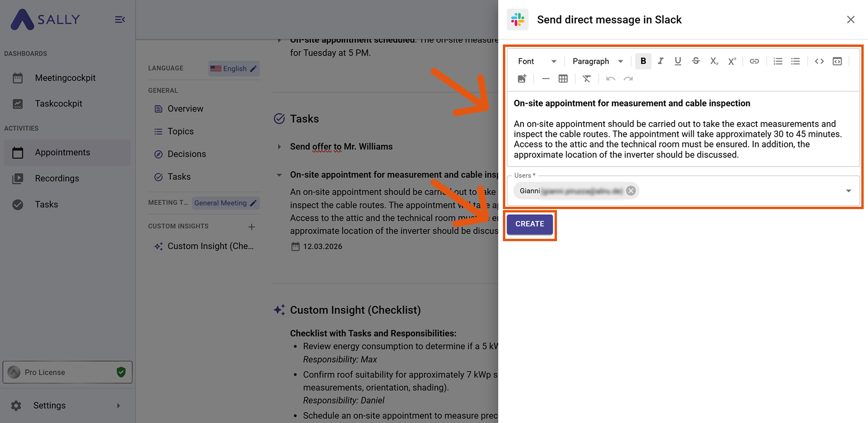Screen dimensions: 868x423
Task: Create a bulleted list
Action: [795, 61]
